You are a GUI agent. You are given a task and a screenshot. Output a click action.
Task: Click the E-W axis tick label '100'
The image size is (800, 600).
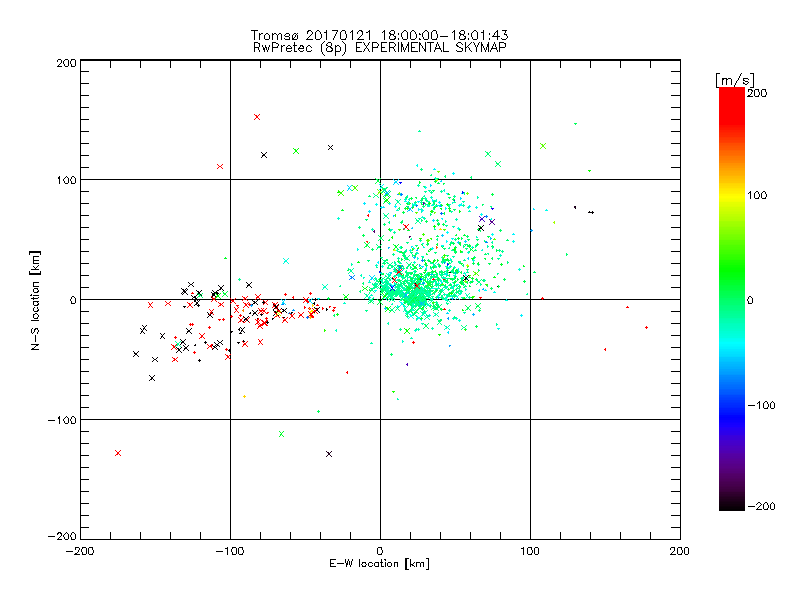click(530, 552)
